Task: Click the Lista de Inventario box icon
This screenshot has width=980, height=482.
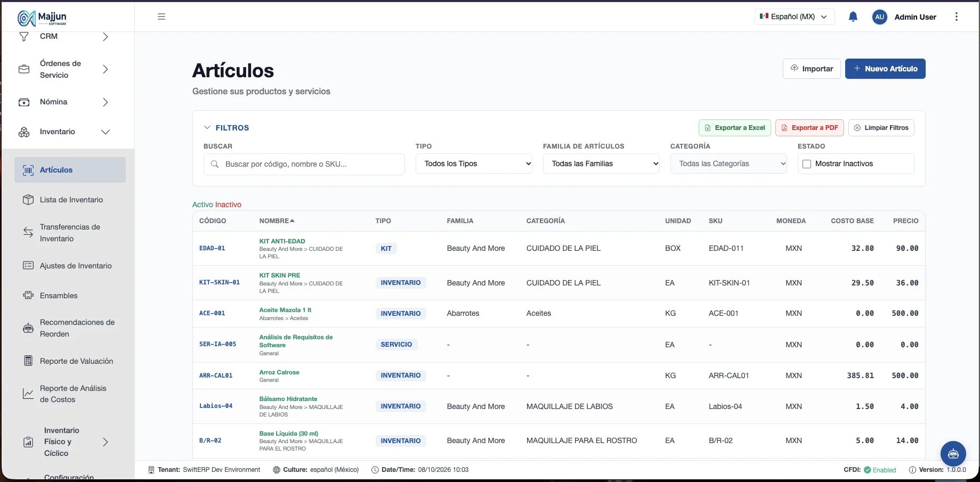Action: point(28,200)
